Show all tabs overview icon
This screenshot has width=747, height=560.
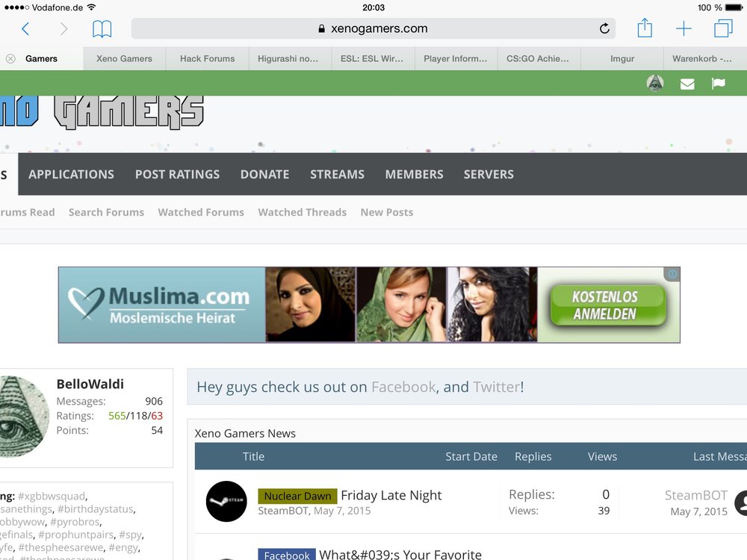tap(723, 28)
